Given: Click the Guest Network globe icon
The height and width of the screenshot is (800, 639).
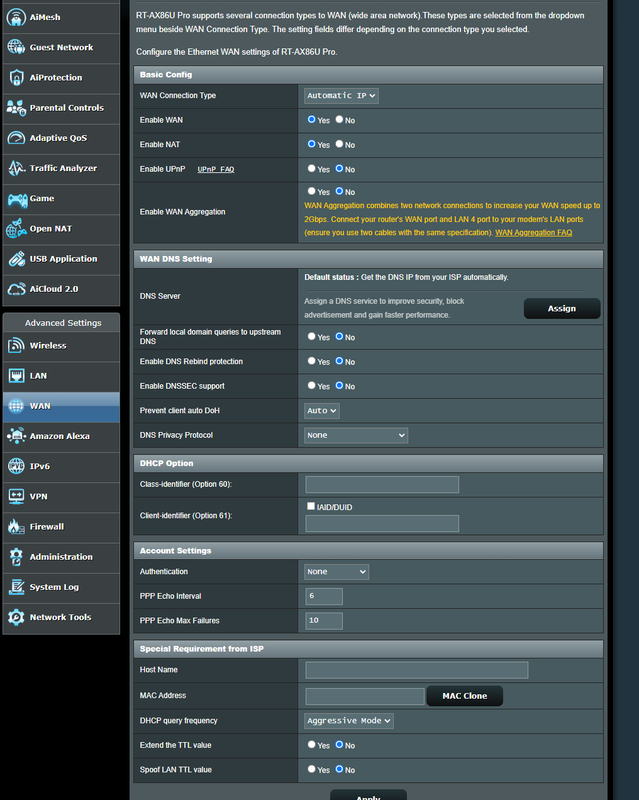Looking at the screenshot, I should (16, 47).
